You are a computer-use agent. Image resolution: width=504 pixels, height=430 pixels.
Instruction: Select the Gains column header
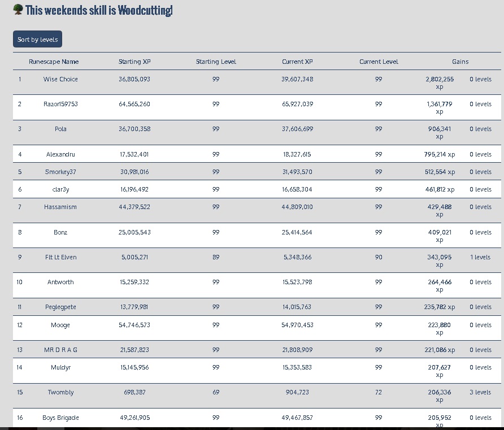click(x=460, y=62)
